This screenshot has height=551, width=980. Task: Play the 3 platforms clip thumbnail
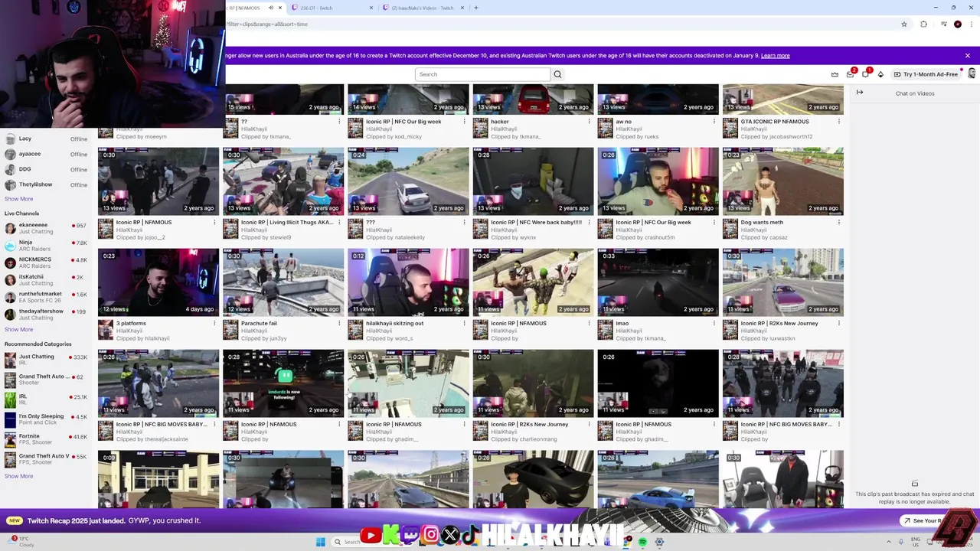click(158, 282)
